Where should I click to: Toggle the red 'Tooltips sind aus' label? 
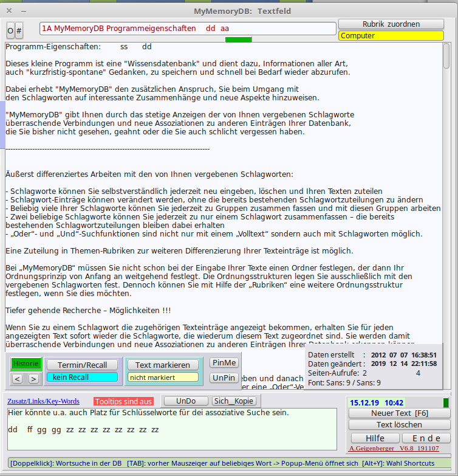click(x=123, y=401)
